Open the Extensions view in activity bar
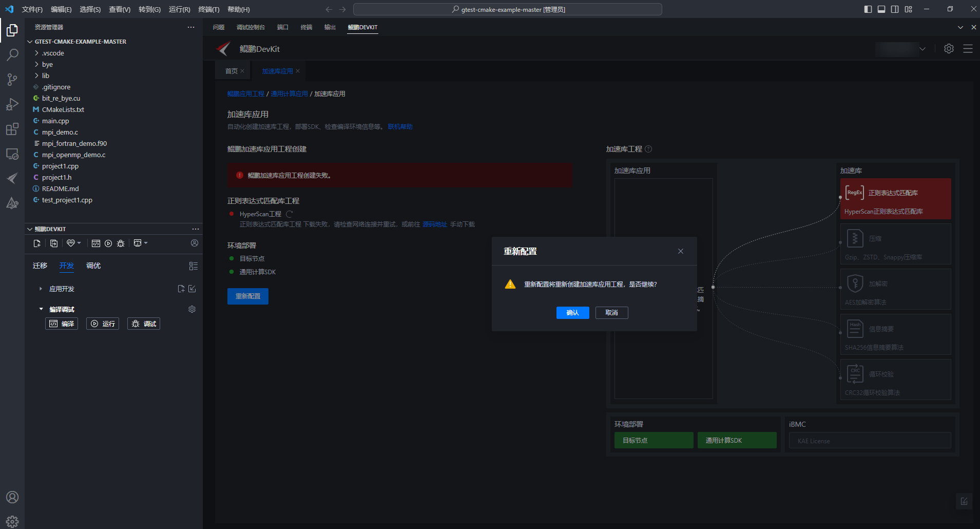 pos(12,129)
